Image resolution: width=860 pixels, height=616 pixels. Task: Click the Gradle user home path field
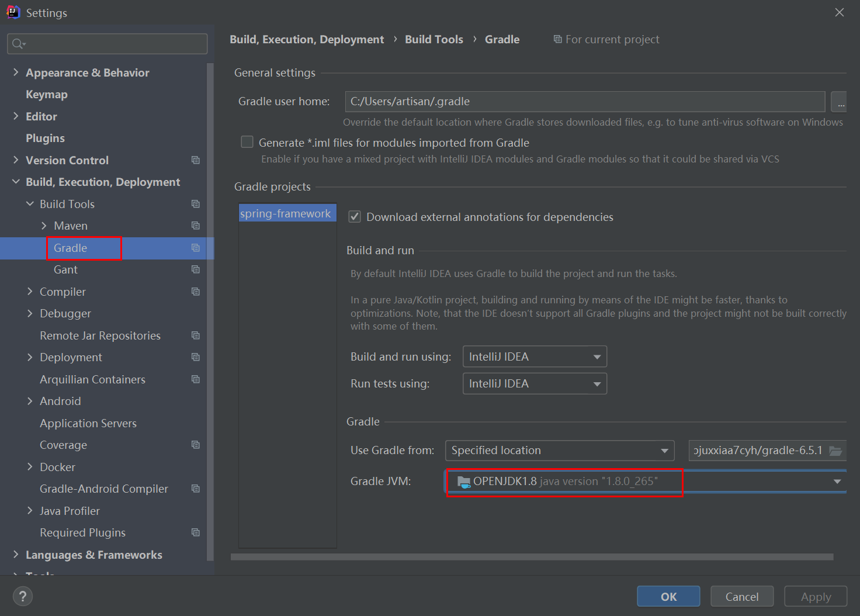tap(585, 102)
